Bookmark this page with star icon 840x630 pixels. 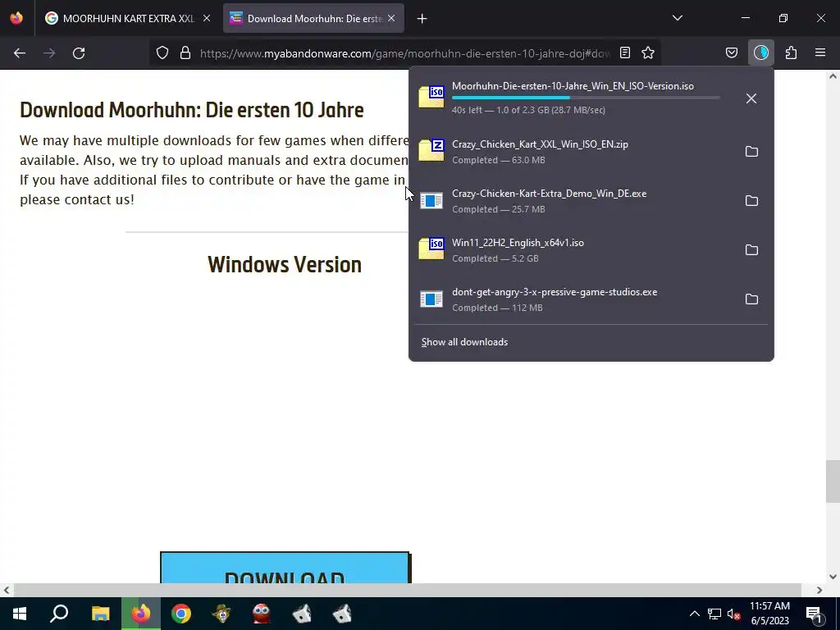coord(648,52)
